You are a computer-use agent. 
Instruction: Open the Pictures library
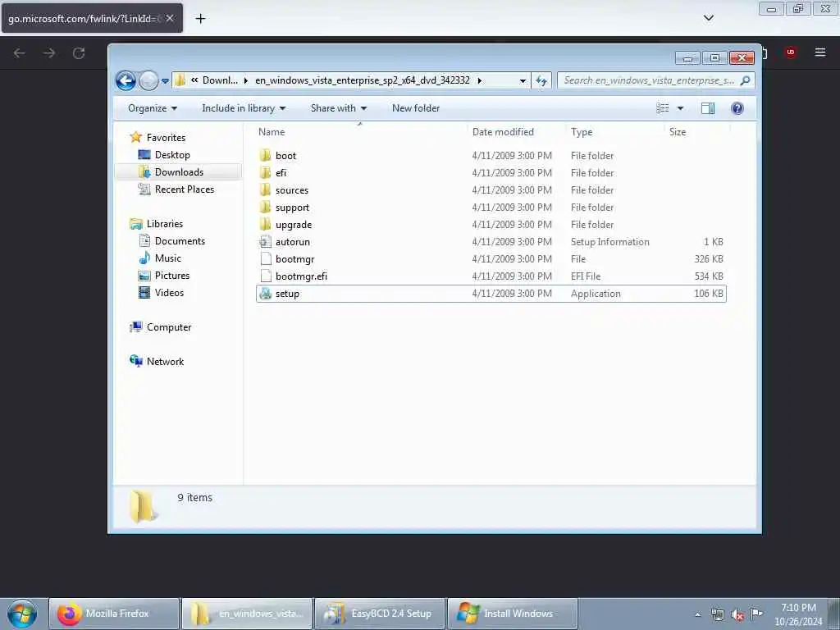click(x=172, y=276)
